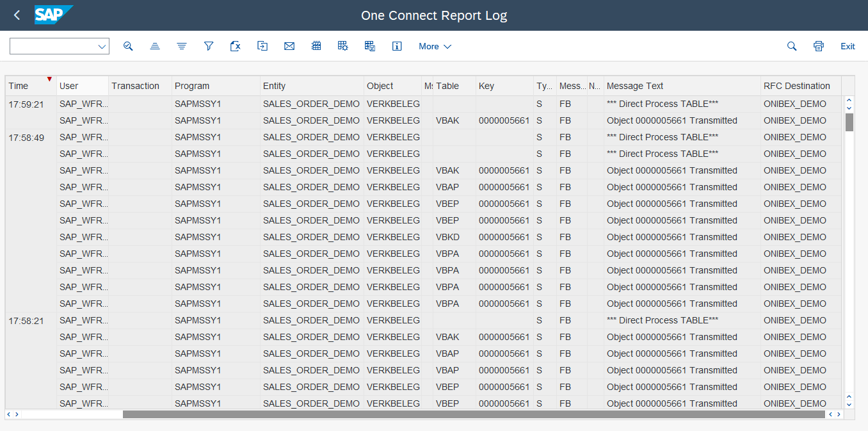The height and width of the screenshot is (431, 868).
Task: Save the current layout via toolbar icon
Action: point(370,46)
